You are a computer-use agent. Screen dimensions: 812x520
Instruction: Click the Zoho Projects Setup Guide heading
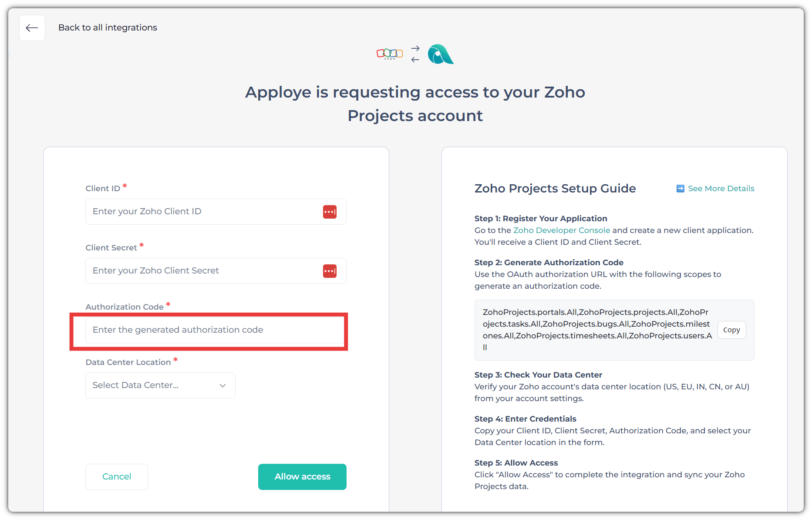[x=555, y=189]
